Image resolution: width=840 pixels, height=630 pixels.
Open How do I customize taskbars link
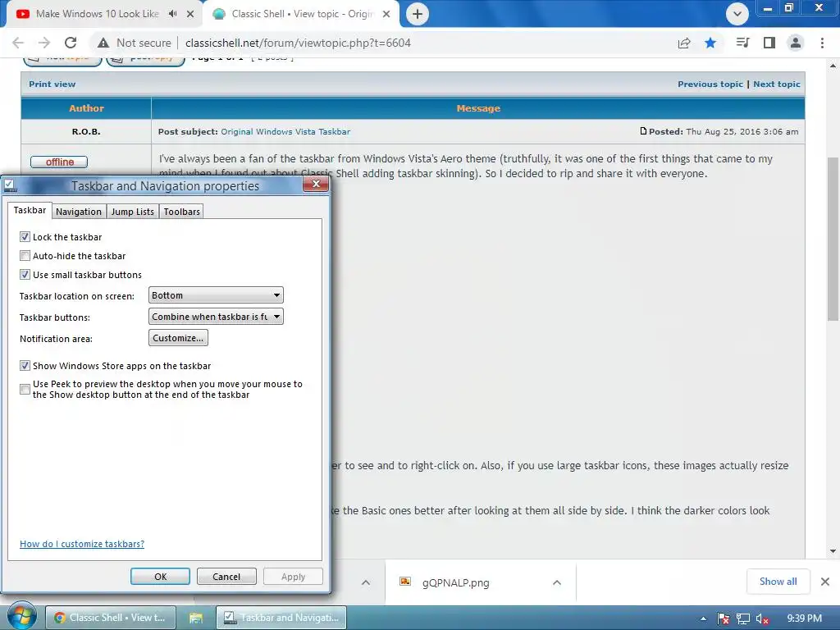(x=82, y=544)
